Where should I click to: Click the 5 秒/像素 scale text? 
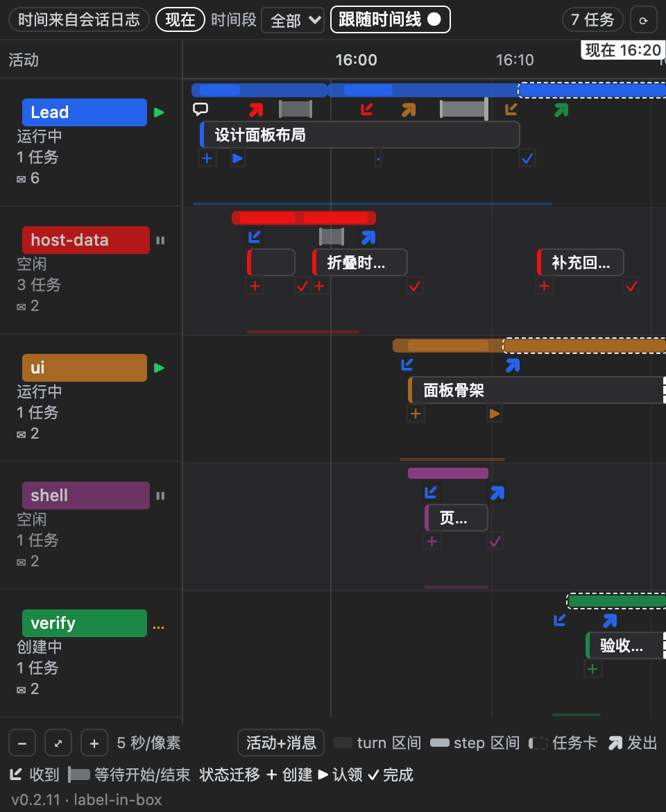(x=149, y=743)
